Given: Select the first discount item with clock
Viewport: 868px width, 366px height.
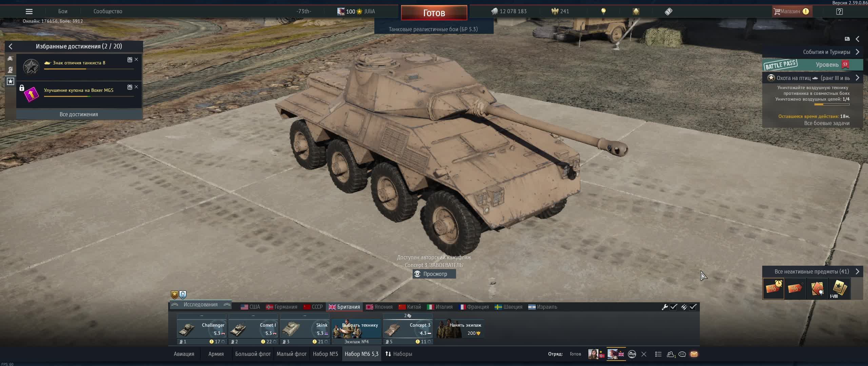Looking at the screenshot, I should 773,288.
